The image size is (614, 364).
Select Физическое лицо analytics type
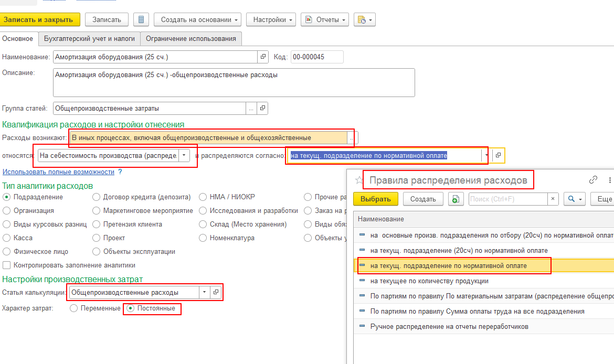pyautogui.click(x=7, y=252)
